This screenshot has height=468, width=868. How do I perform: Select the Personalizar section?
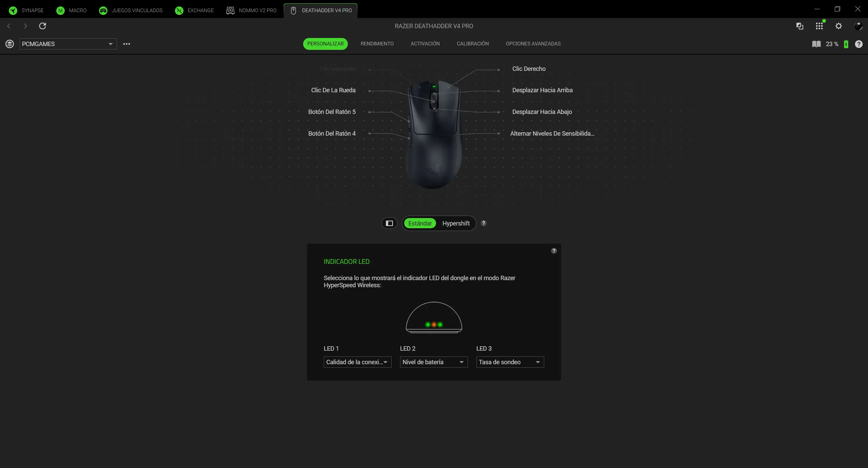point(325,44)
